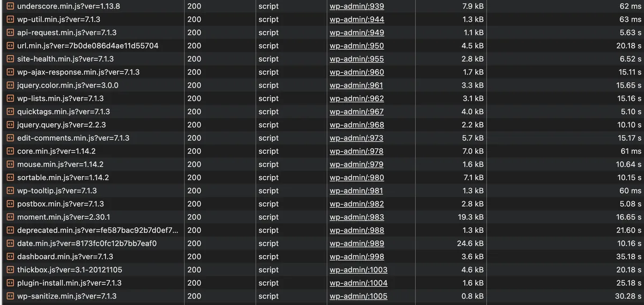Follow initiator link wp-admin/:978
The image size is (644, 305).
pos(357,151)
